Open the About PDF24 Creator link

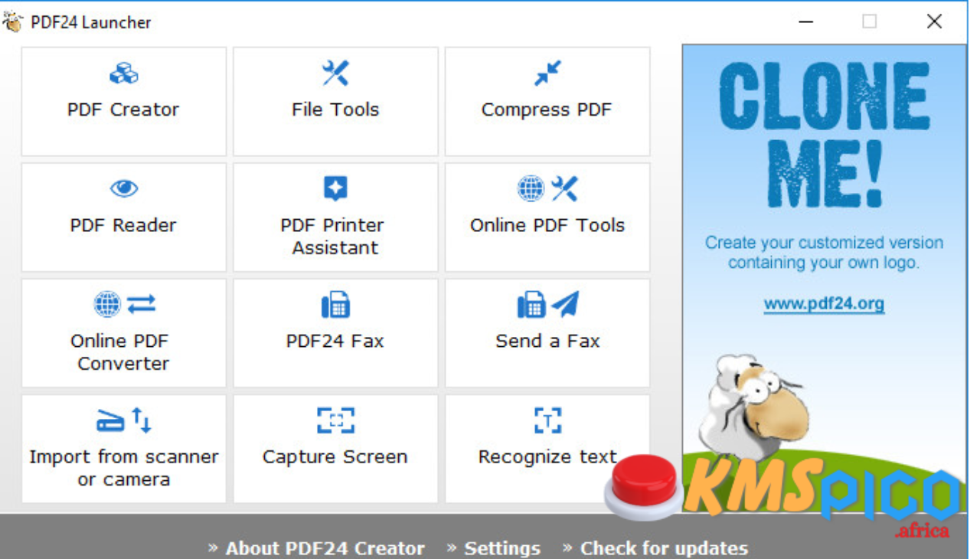(325, 548)
